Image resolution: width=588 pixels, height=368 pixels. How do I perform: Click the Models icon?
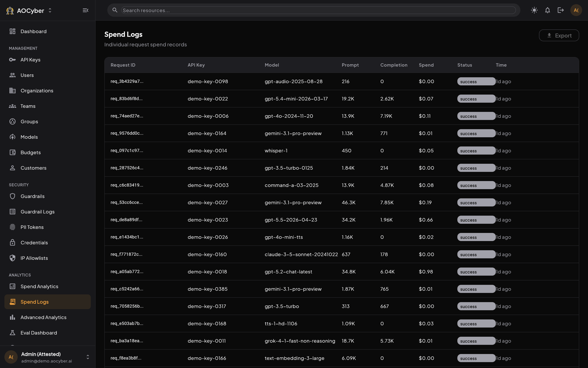coord(12,137)
